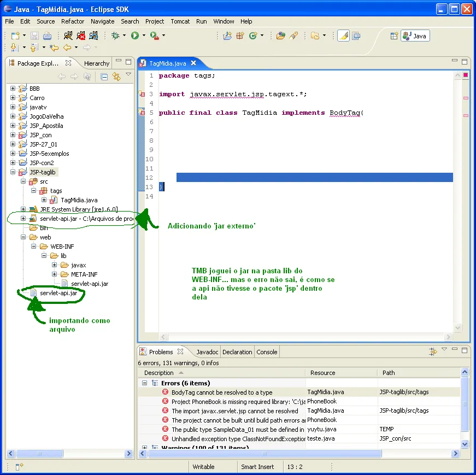This screenshot has height=475, width=476.
Task: Switch to the Console tab
Action: 267,352
